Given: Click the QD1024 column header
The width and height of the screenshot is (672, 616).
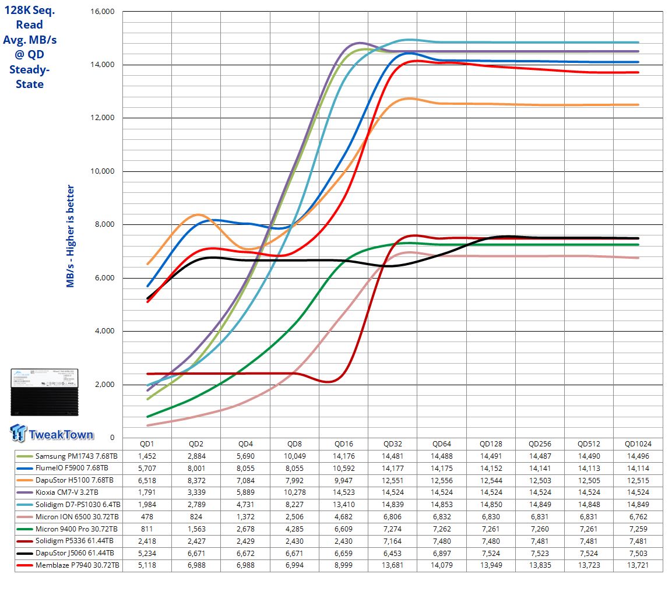Looking at the screenshot, I should [x=638, y=444].
